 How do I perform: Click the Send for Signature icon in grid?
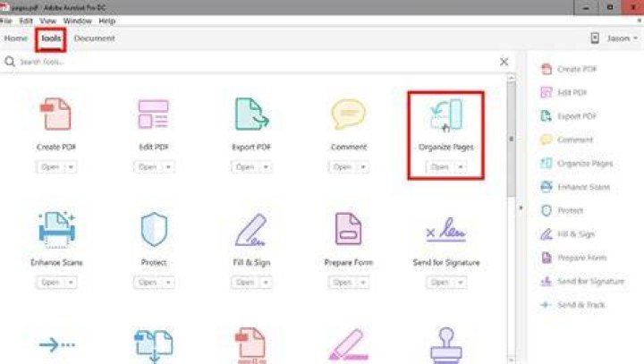[446, 230]
